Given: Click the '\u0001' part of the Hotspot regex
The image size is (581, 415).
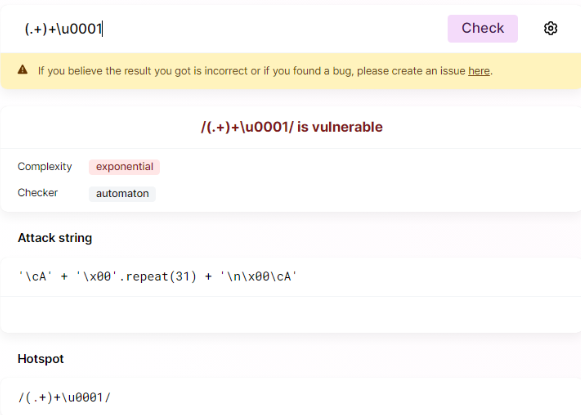Looking at the screenshot, I should [82, 398].
